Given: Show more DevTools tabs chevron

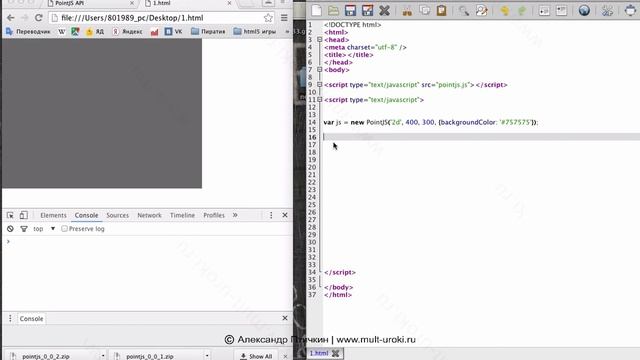Looking at the screenshot, I should [x=235, y=215].
